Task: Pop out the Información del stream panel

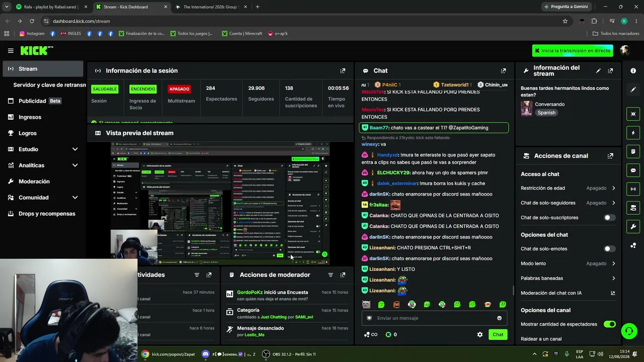Action: 610,71
